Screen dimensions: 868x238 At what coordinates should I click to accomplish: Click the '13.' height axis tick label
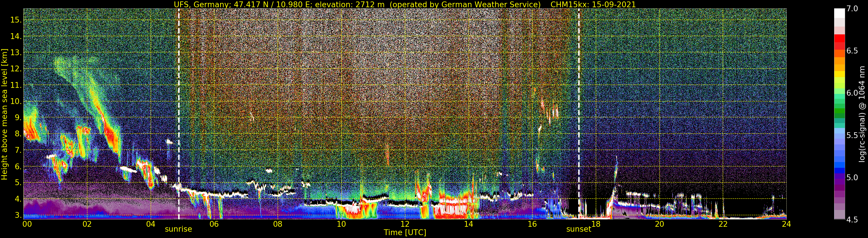[x=16, y=53]
